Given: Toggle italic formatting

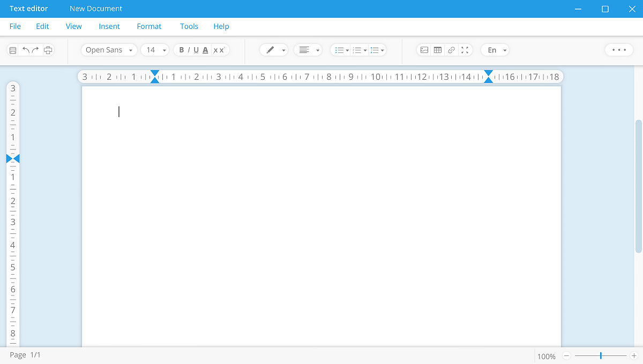Looking at the screenshot, I should coord(189,50).
